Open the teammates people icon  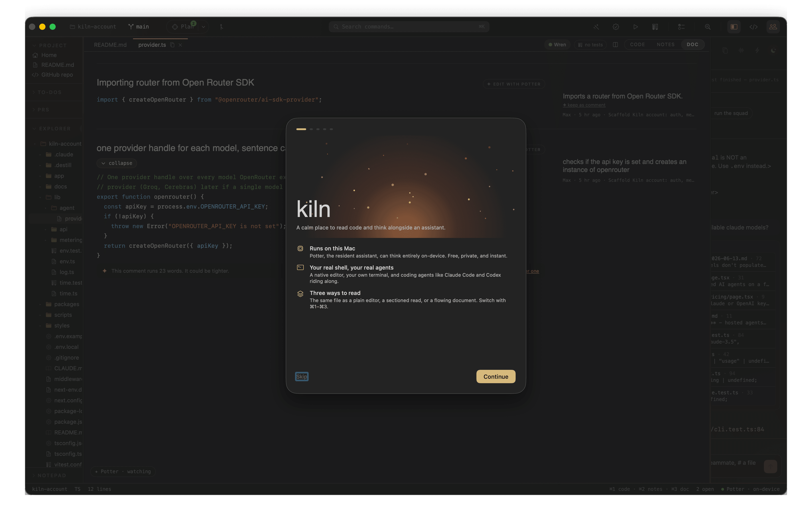point(773,27)
